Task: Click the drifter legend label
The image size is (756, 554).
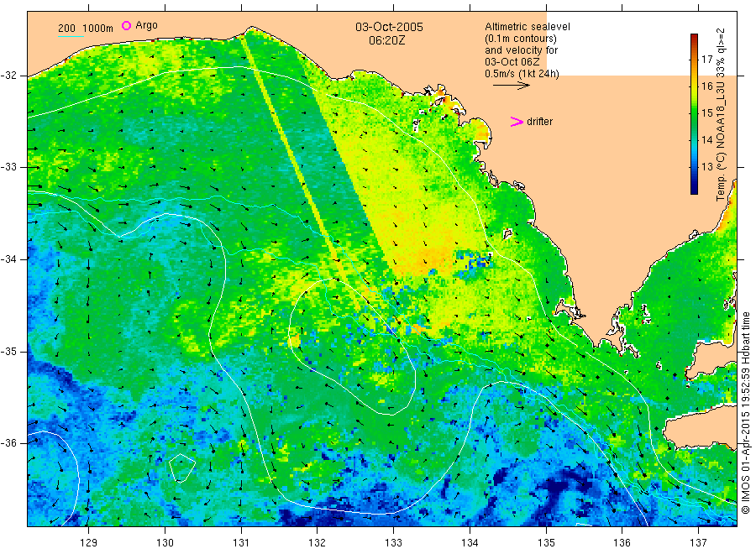Action: click(x=539, y=122)
